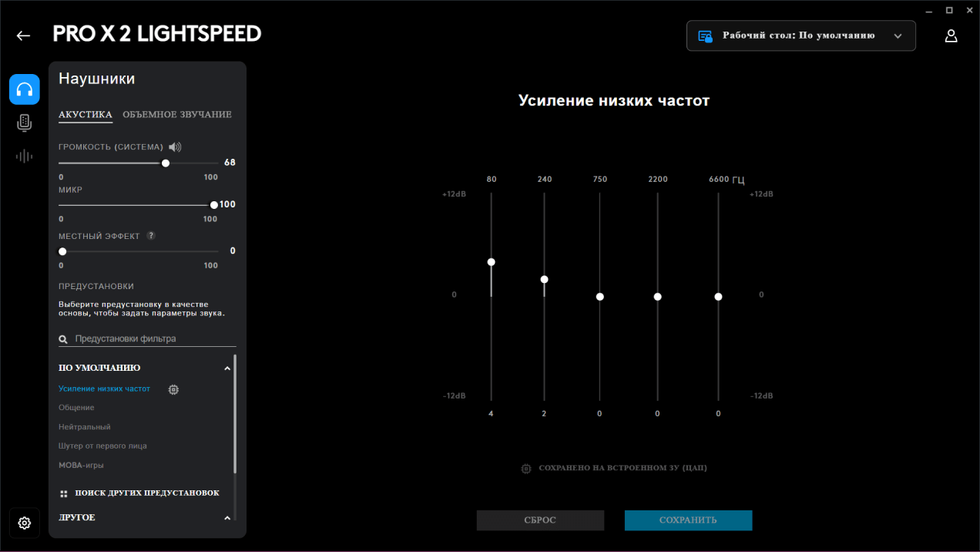
Task: Click the back arrow icon
Action: pos(23,35)
